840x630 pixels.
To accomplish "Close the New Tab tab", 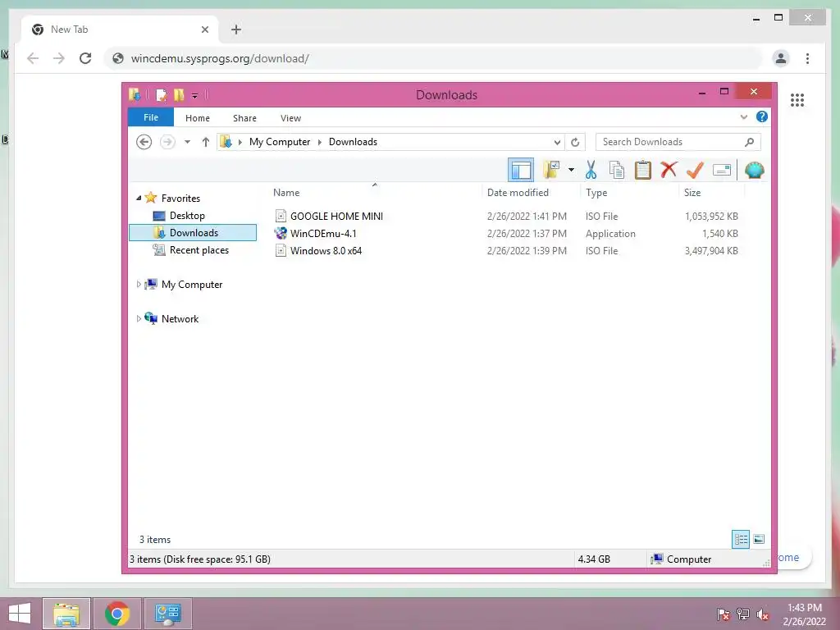I will (x=204, y=30).
